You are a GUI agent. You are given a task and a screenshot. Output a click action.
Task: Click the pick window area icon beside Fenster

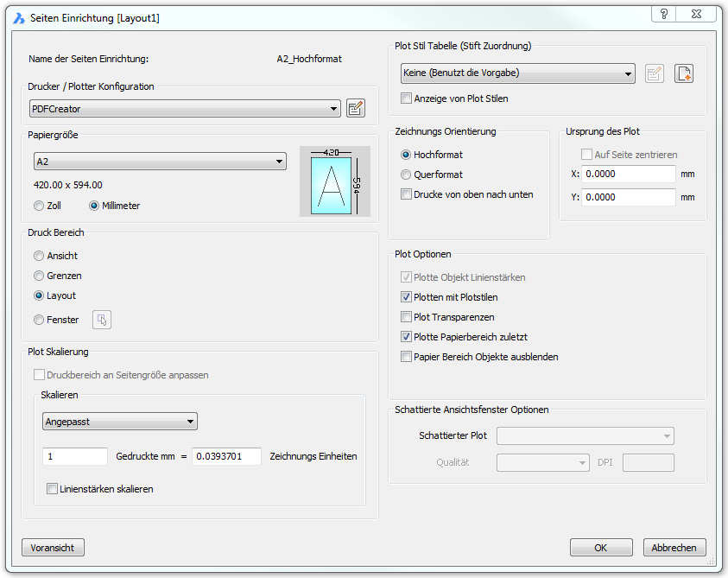pyautogui.click(x=102, y=320)
